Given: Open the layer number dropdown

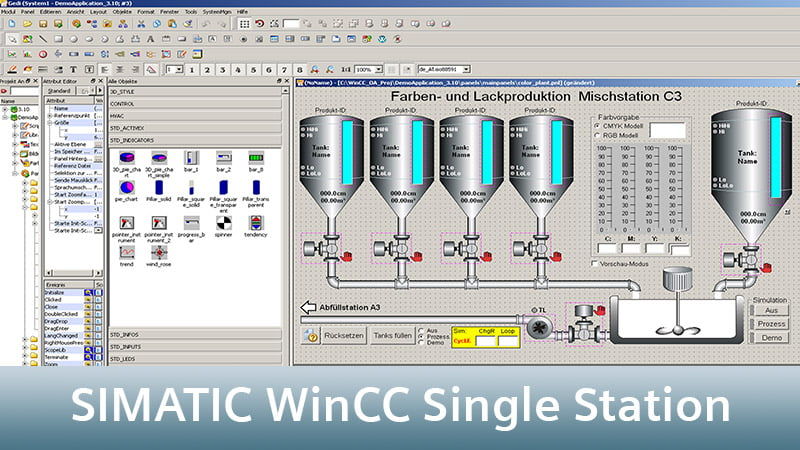Looking at the screenshot, I should 179,69.
